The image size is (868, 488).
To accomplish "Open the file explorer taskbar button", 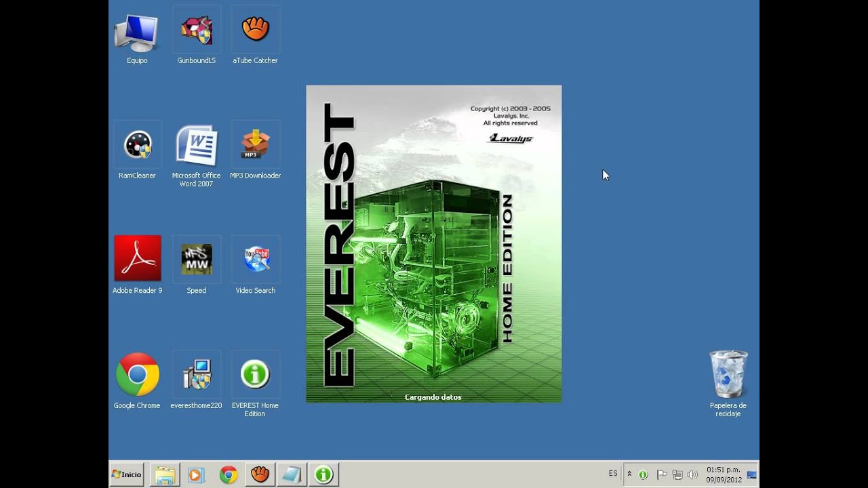I will [164, 474].
